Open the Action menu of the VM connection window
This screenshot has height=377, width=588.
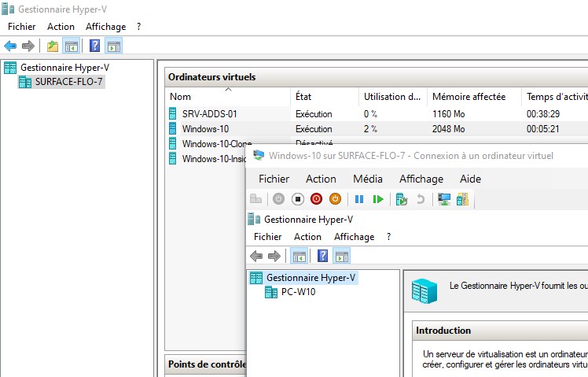[321, 179]
